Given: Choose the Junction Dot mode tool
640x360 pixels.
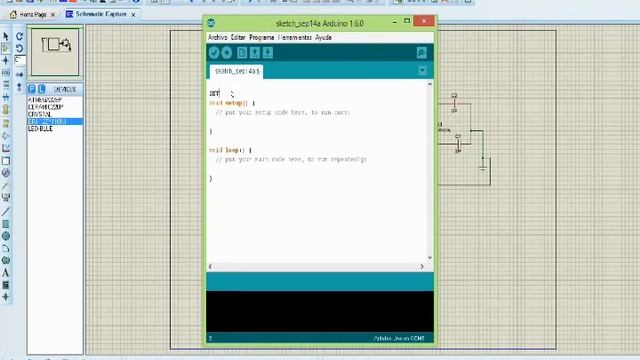Looking at the screenshot, I should click(6, 60).
